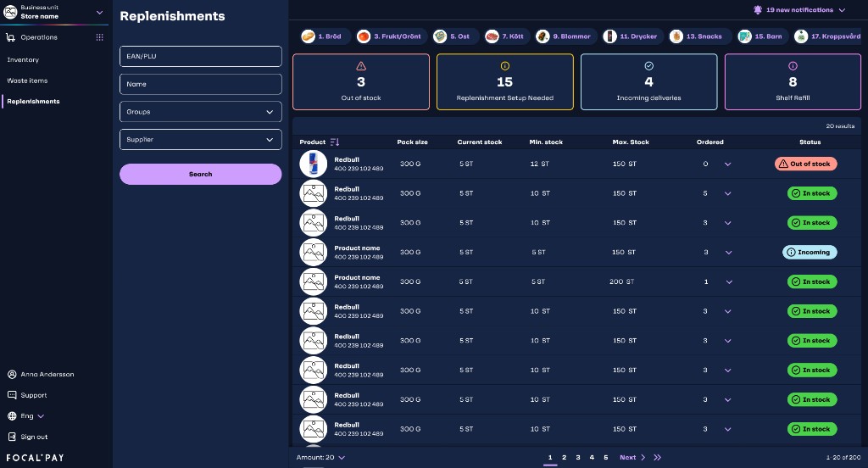Click the 12 ST min stock value
868x468 pixels.
[x=540, y=164]
